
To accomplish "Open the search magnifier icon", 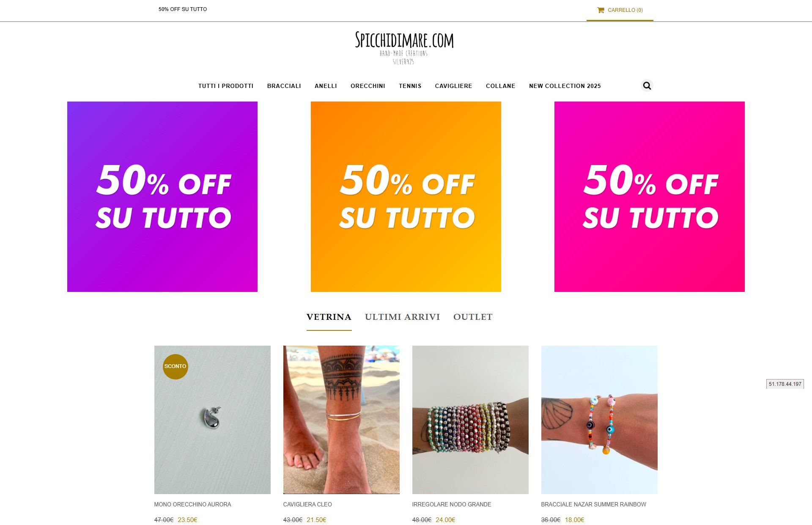I will [647, 86].
